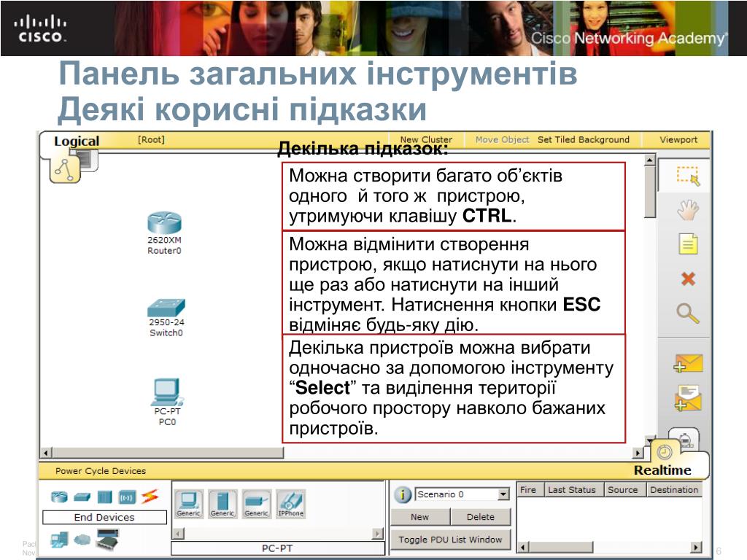Open the WAN Emulation cloud category
This screenshot has width=747, height=560.
pos(82,540)
